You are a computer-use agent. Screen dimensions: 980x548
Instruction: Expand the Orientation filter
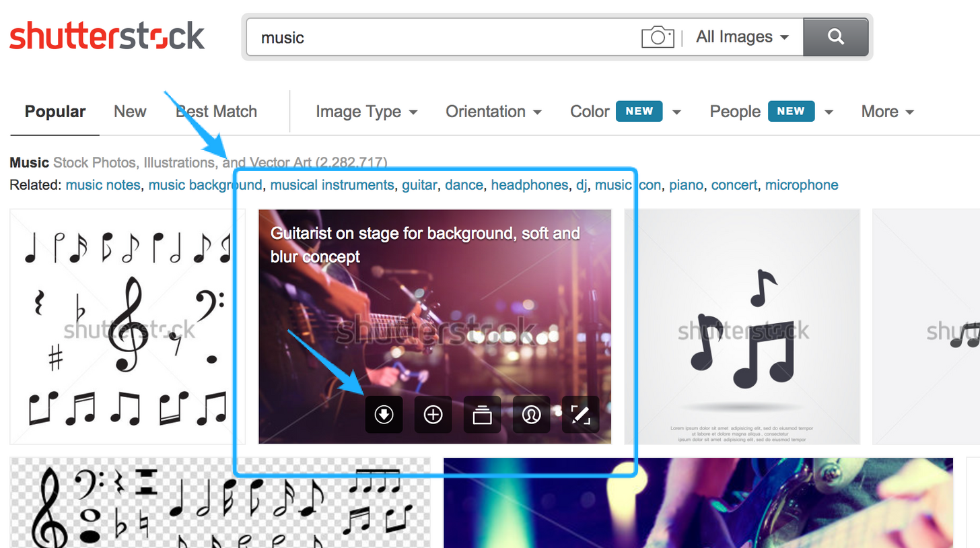pyautogui.click(x=493, y=112)
